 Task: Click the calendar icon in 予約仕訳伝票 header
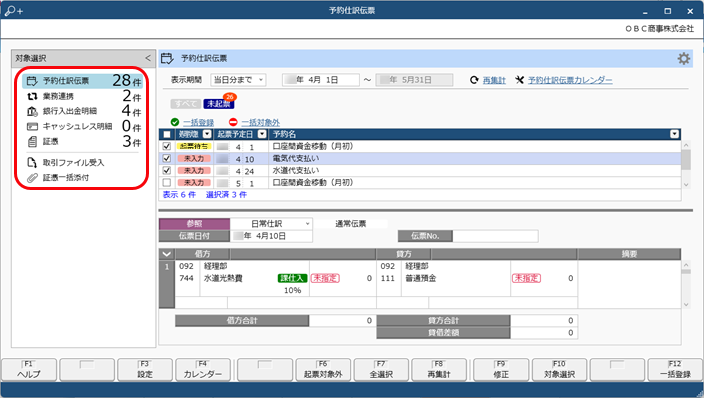pyautogui.click(x=167, y=58)
